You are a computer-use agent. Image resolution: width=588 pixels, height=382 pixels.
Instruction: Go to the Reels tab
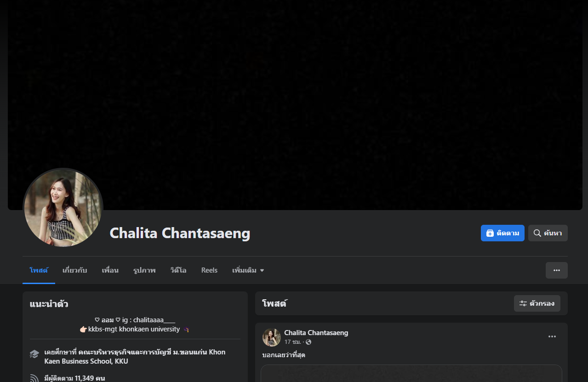click(209, 270)
